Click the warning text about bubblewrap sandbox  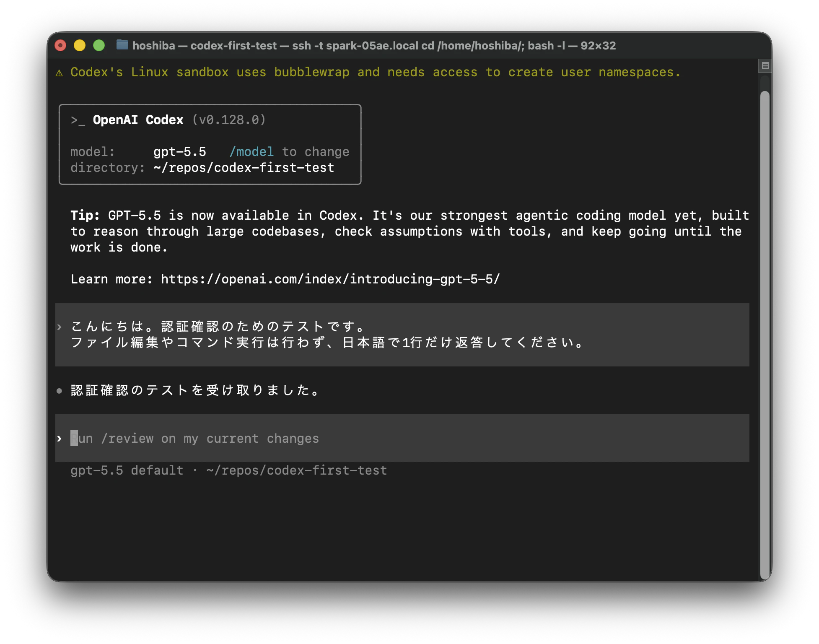coord(375,72)
